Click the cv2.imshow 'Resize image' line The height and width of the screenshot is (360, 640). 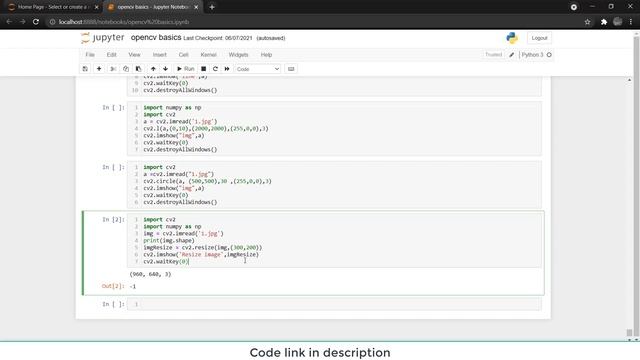click(201, 254)
